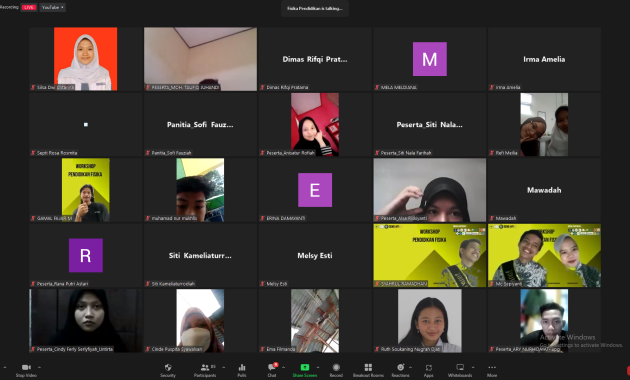Click the Stop Video camera icon
This screenshot has height=380, width=630.
point(26,367)
